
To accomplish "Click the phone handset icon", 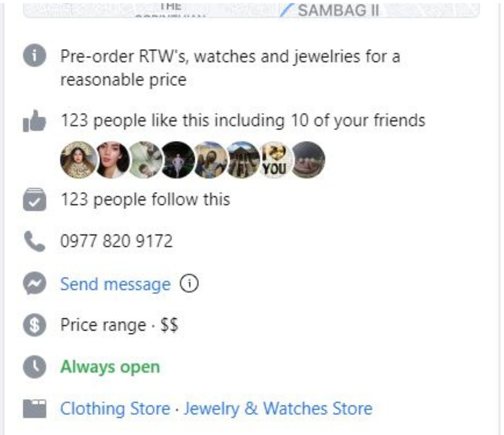I will (35, 242).
